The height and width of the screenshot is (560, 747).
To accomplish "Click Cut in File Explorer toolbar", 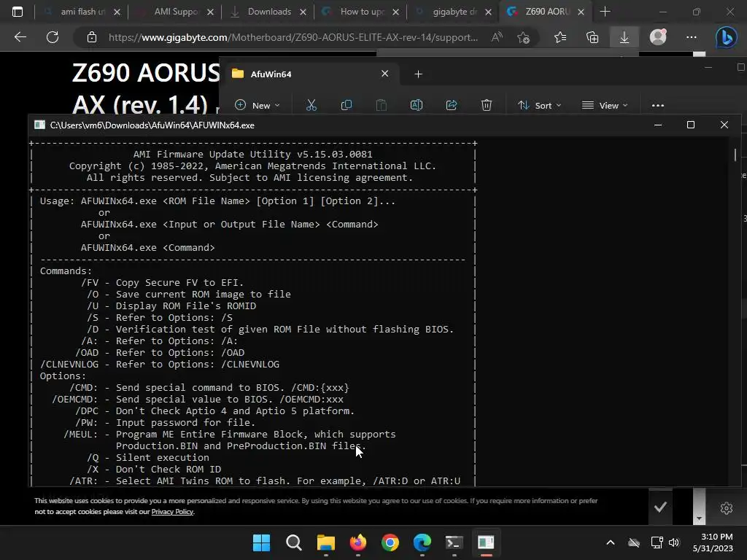I will pyautogui.click(x=311, y=105).
